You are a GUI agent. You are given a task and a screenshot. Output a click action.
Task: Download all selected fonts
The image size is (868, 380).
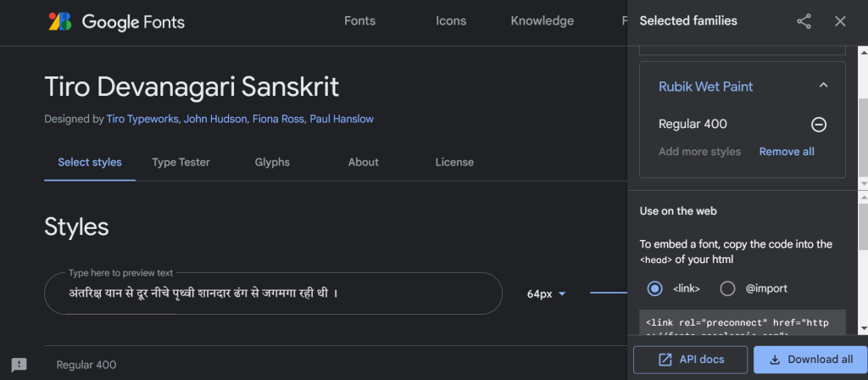pyautogui.click(x=810, y=360)
